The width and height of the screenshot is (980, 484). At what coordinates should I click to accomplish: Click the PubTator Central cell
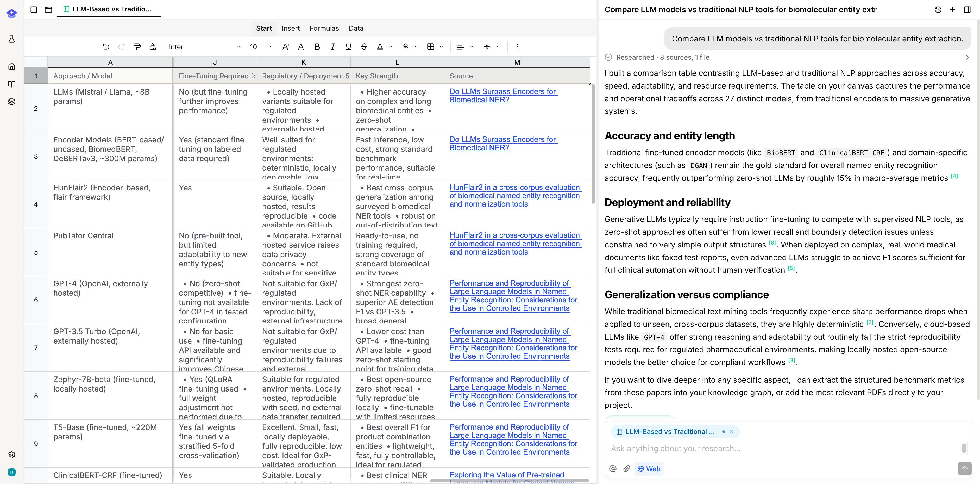[x=110, y=252]
